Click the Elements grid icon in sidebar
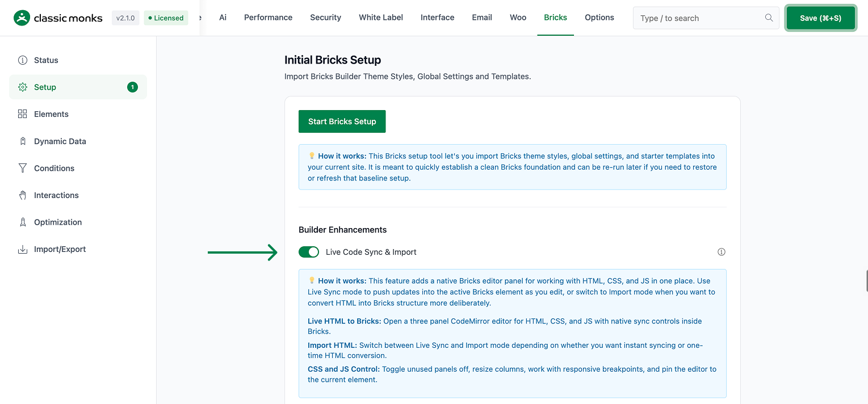This screenshot has width=868, height=404. 23,114
